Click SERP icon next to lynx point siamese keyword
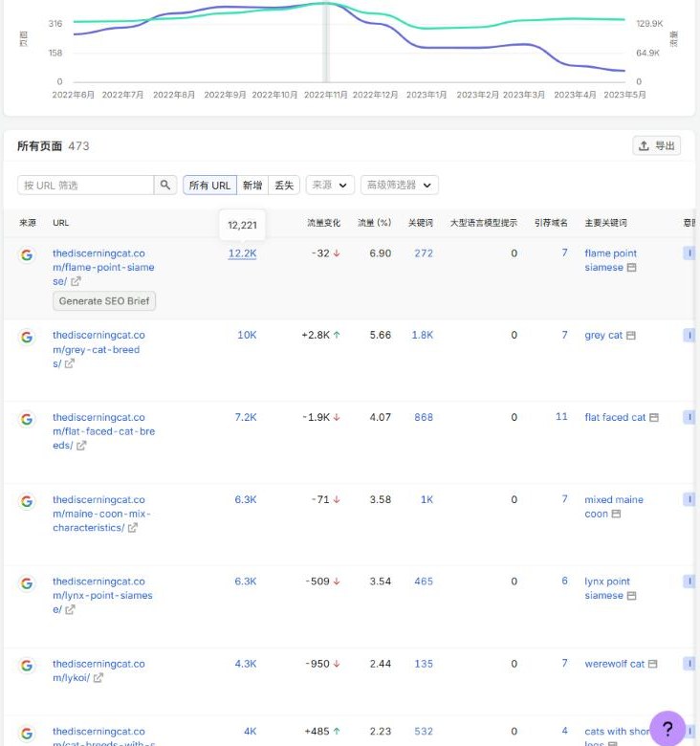700x746 pixels. pos(631,596)
